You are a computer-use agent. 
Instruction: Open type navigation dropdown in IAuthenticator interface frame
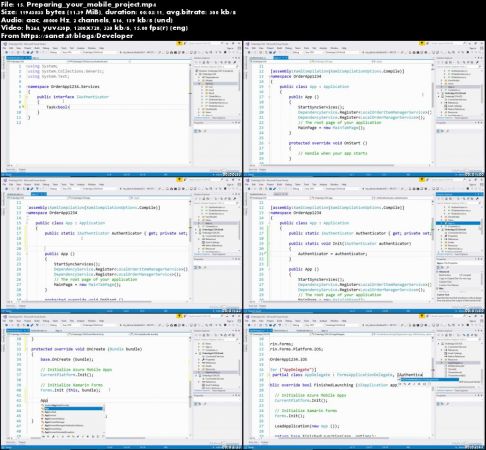point(98,61)
